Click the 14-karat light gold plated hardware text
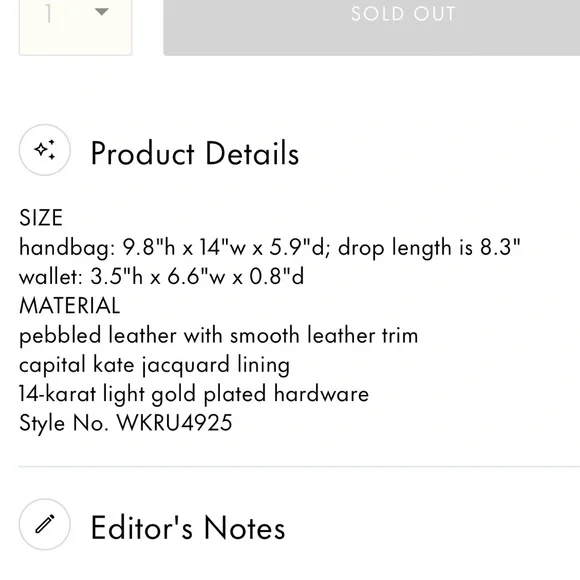Viewport: 580px width, 580px height. coord(194,394)
